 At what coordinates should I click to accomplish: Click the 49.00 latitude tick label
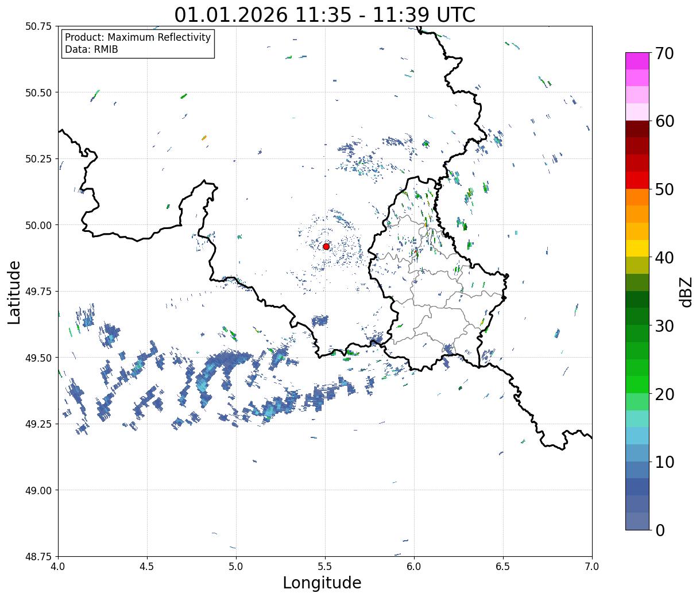(38, 490)
